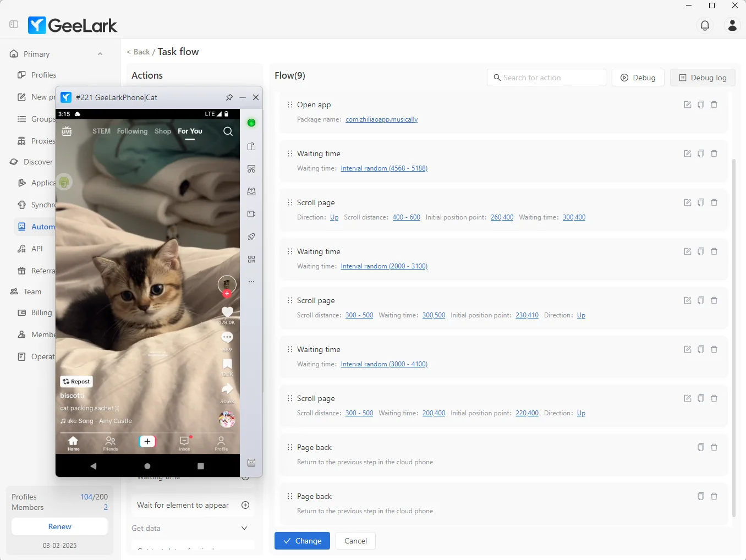Open the video comments bubble icon

[x=227, y=337]
